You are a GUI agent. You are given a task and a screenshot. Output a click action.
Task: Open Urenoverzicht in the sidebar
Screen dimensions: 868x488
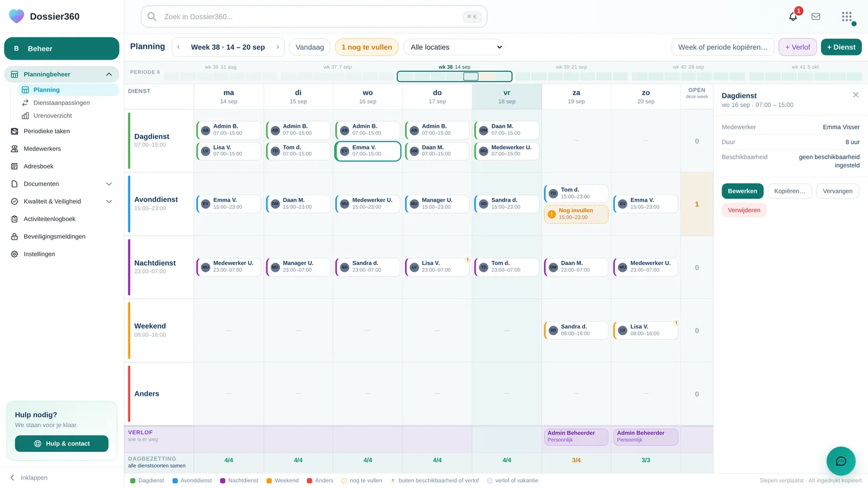tap(52, 116)
